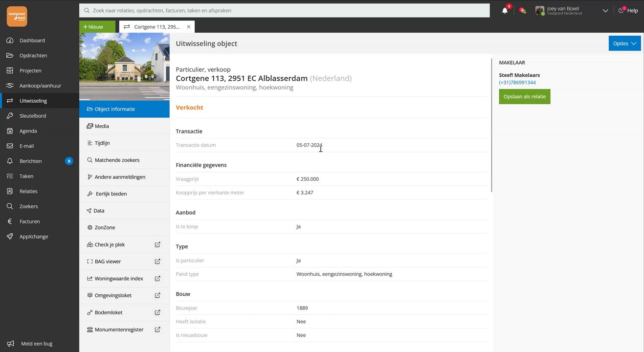Click the Sleutelbord key icon
Screen dimensions: 644x352
[10, 116]
